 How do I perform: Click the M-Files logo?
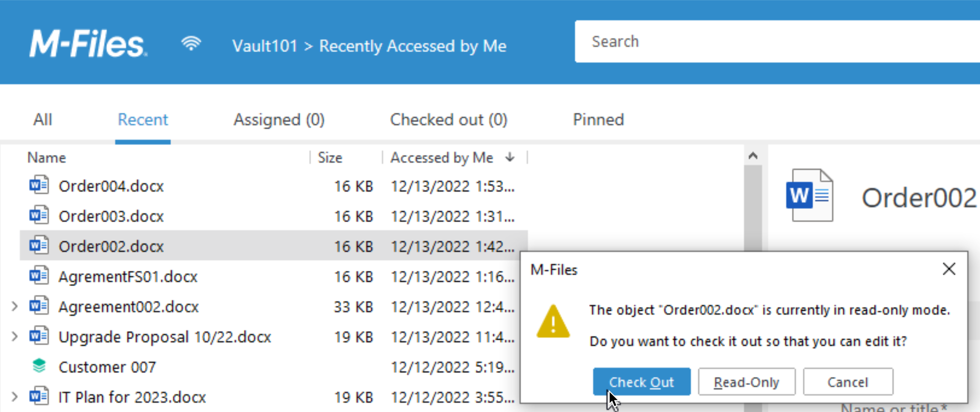point(88,44)
